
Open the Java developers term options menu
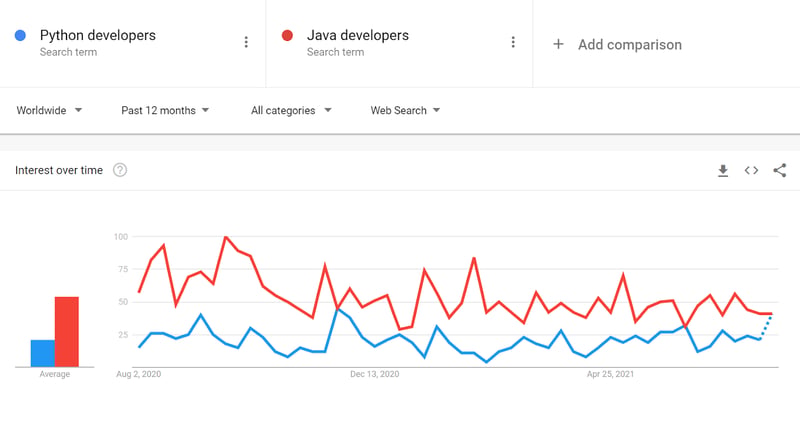click(x=513, y=42)
